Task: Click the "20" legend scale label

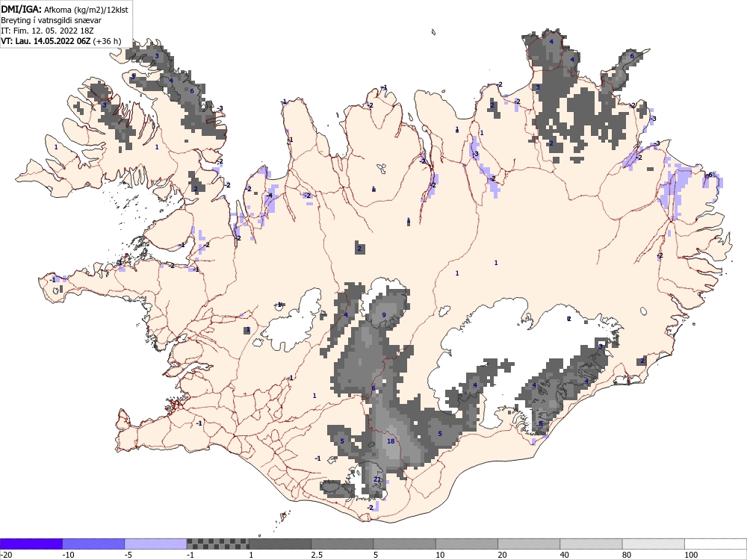Action: (503, 555)
